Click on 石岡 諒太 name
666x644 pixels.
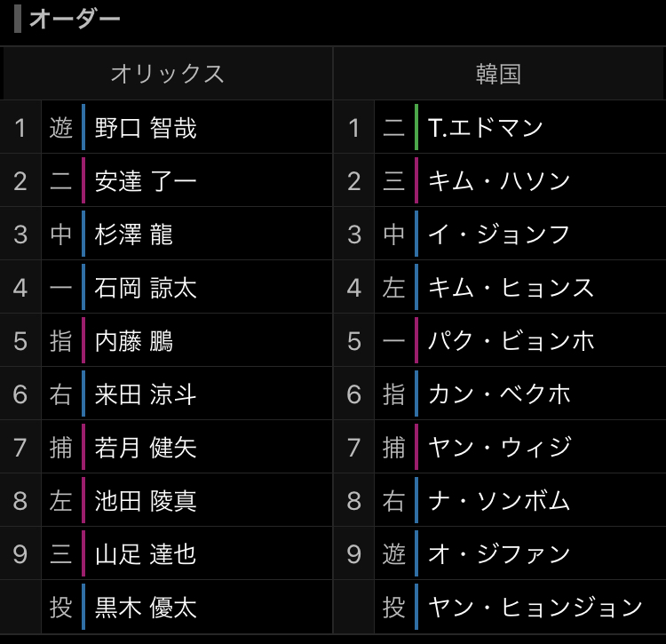coord(146,288)
